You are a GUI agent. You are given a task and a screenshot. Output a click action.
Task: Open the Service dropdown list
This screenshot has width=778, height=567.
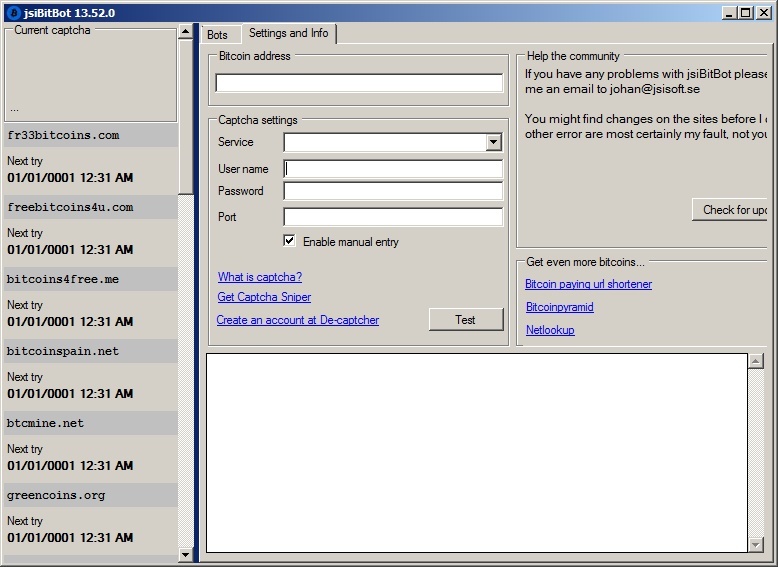493,143
